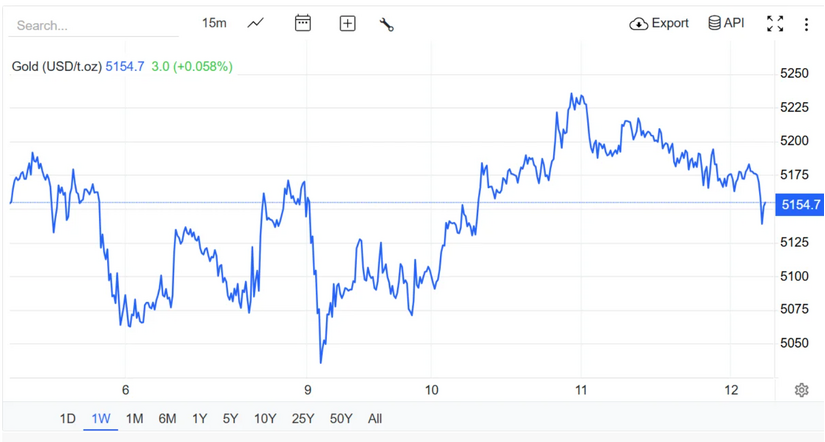Open the chart type line icon
The width and height of the screenshot is (825, 442).
click(256, 23)
